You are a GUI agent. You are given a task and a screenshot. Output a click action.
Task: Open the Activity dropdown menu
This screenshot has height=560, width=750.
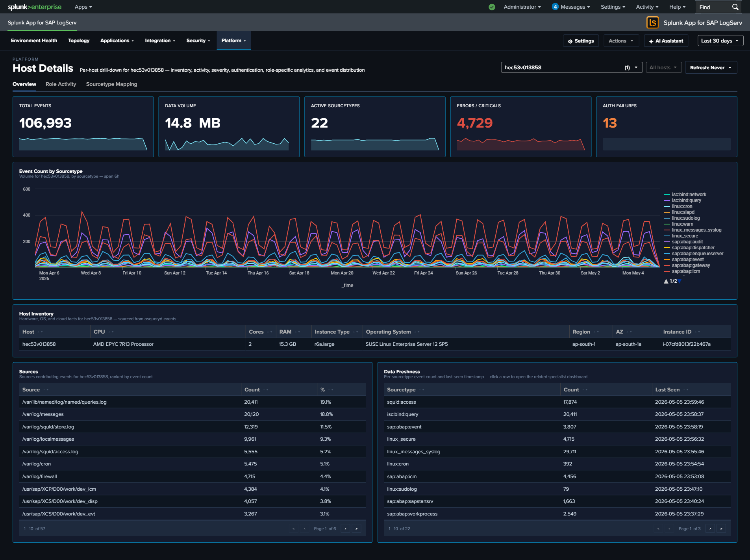point(647,7)
